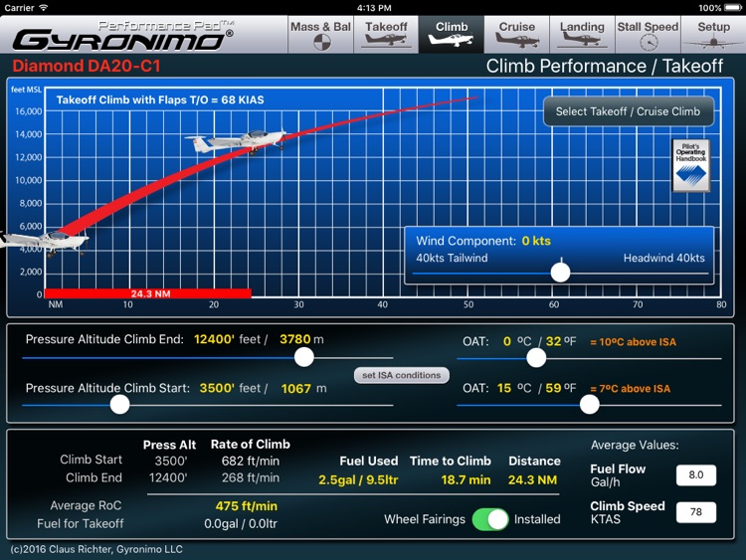Click the copyright Claus Richter, Gyronimo LLC text
Viewport: 746px width, 560px height.
(96, 549)
